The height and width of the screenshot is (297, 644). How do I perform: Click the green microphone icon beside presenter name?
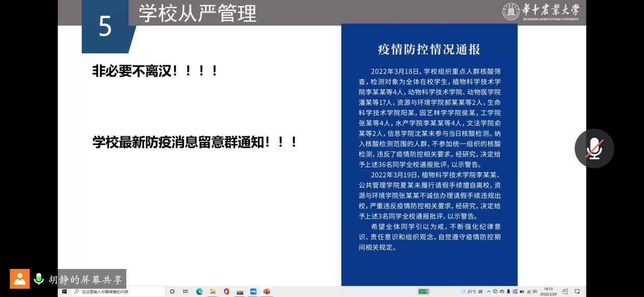tap(39, 279)
